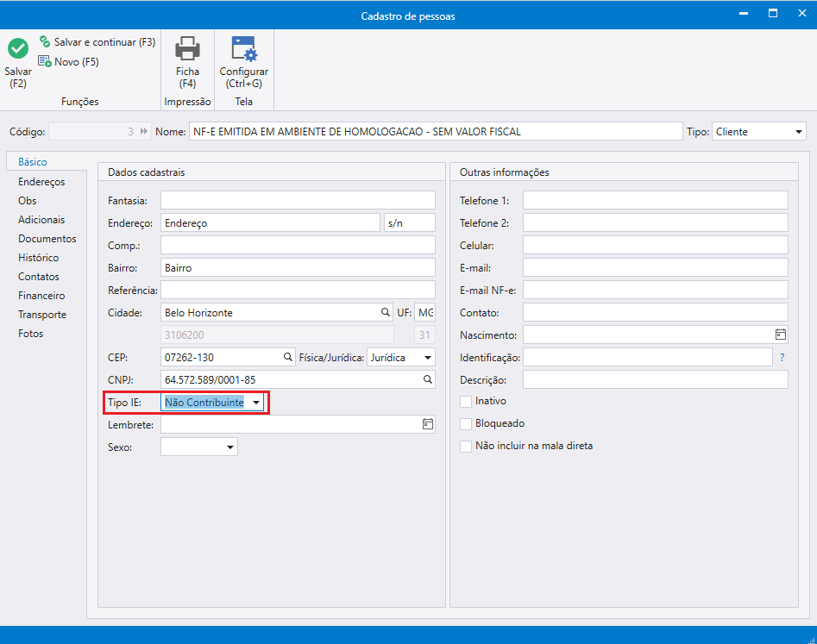Expand the Sexo dropdown
This screenshot has width=817, height=644.
click(x=229, y=447)
